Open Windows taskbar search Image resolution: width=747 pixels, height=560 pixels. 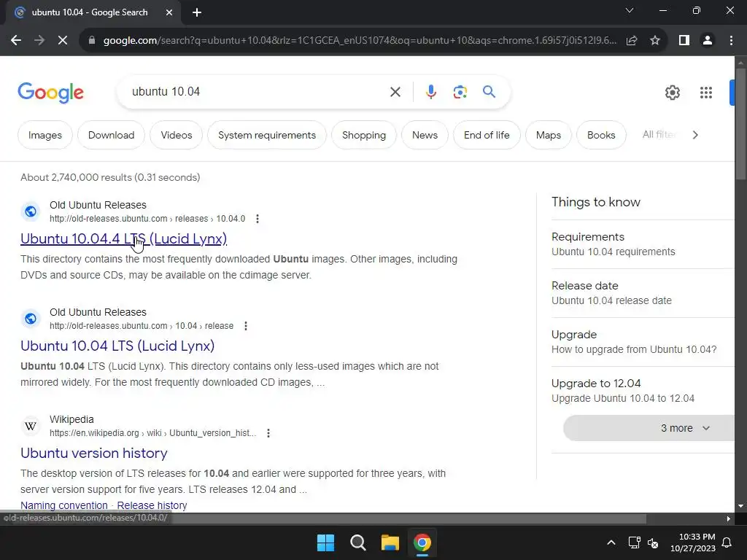tap(357, 542)
